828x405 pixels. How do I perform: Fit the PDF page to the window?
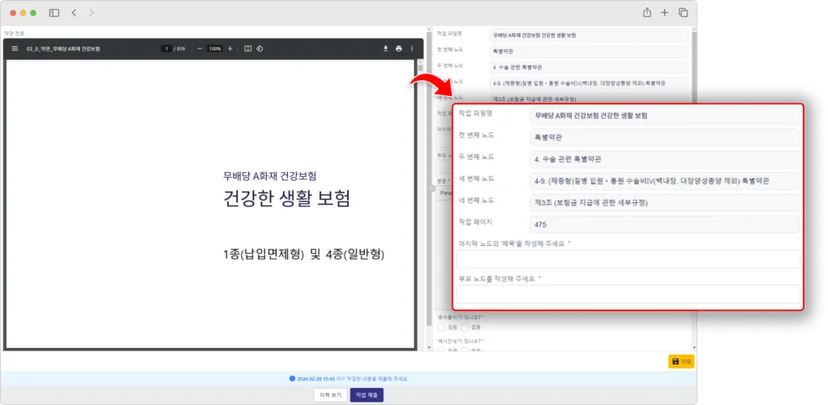[248, 49]
